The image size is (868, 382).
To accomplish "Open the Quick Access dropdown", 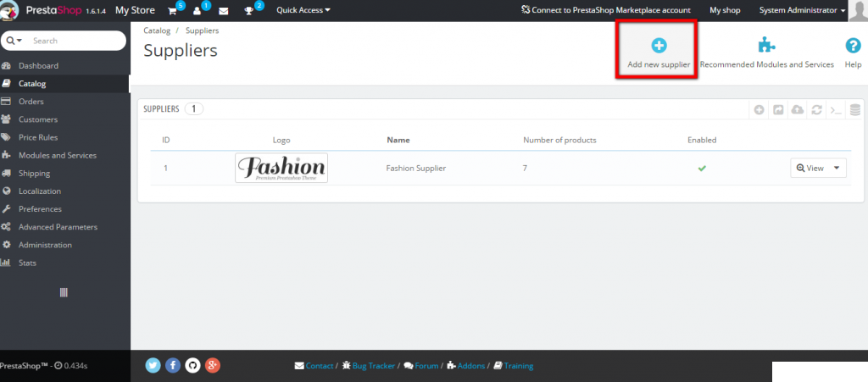I will point(303,10).
